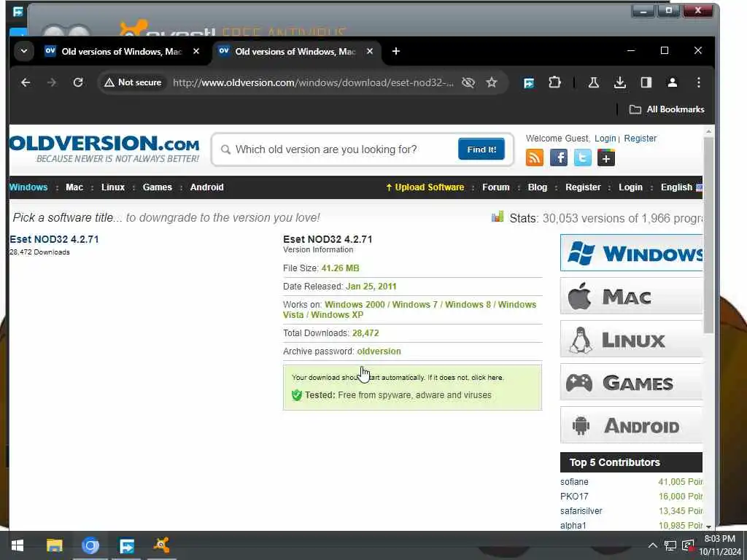Open Avast icon in the taskbar

pos(161,545)
